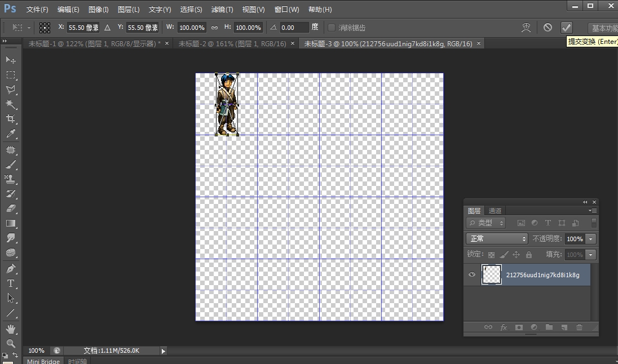The image size is (618, 364).
Task: Select the Move tool
Action: (x=11, y=60)
